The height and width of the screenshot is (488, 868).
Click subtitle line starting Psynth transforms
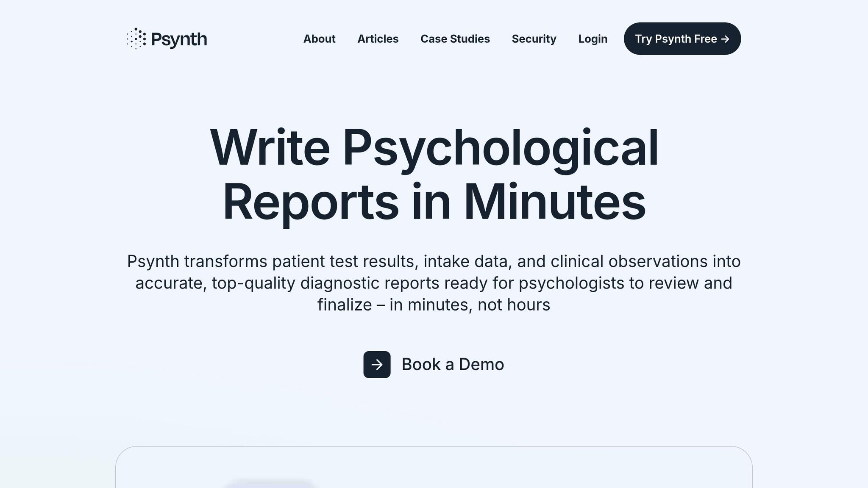pyautogui.click(x=434, y=261)
